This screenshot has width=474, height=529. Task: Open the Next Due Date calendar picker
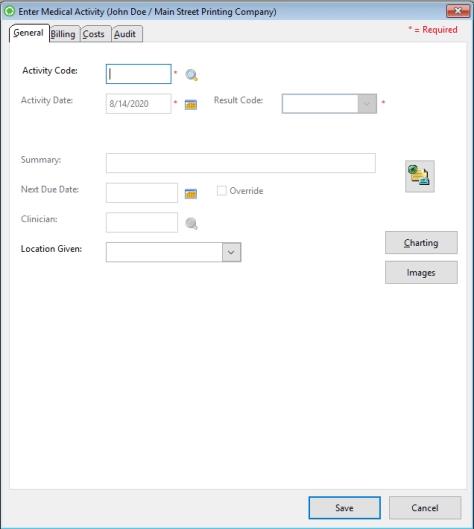point(191,194)
